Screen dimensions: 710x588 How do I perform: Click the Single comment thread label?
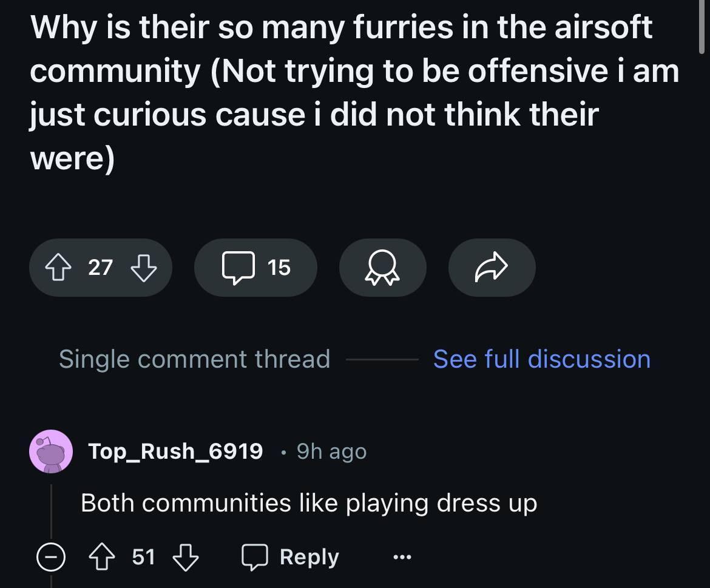[x=194, y=359]
